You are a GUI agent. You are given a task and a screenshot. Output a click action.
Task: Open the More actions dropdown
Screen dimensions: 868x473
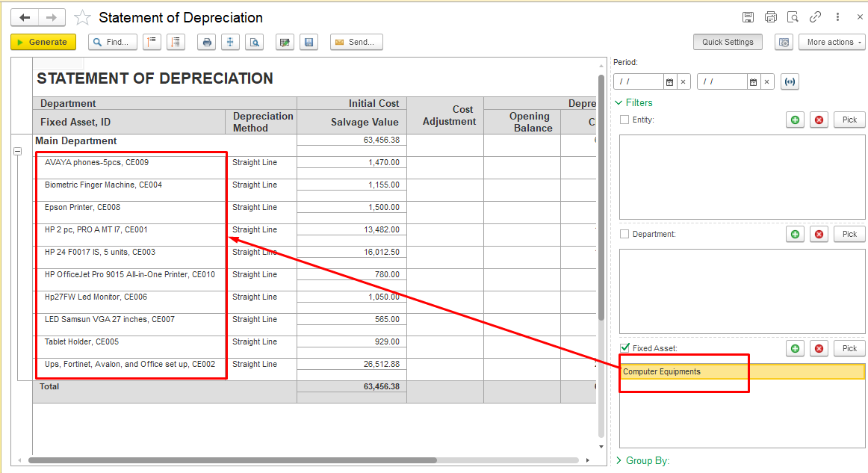pos(832,43)
